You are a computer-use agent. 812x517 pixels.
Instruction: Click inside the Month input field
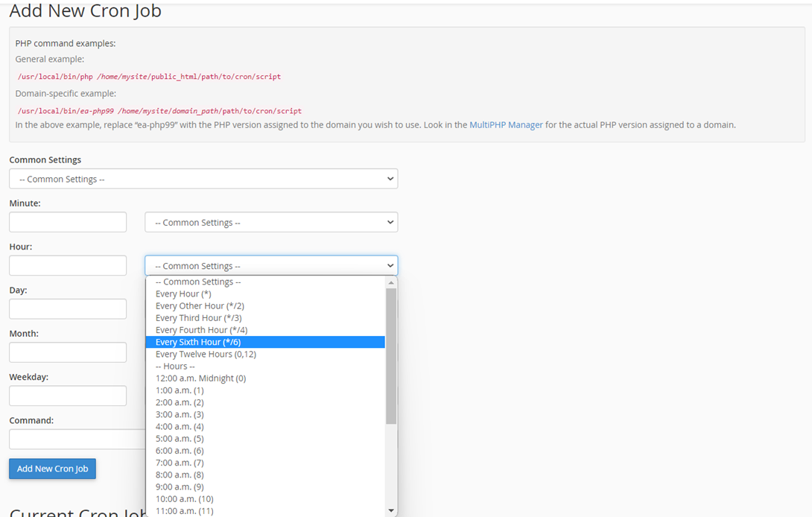coord(67,352)
